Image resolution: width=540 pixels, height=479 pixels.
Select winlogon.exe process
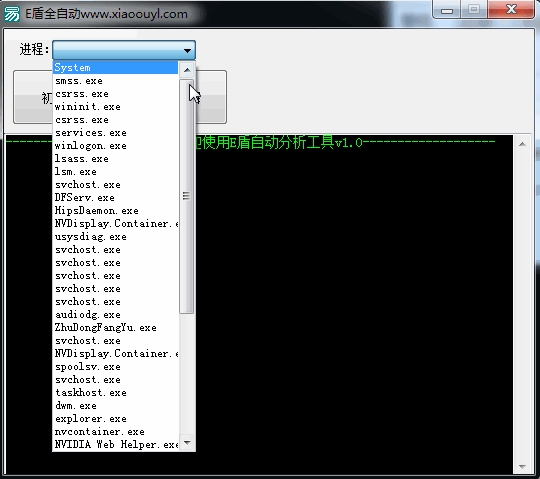115,146
